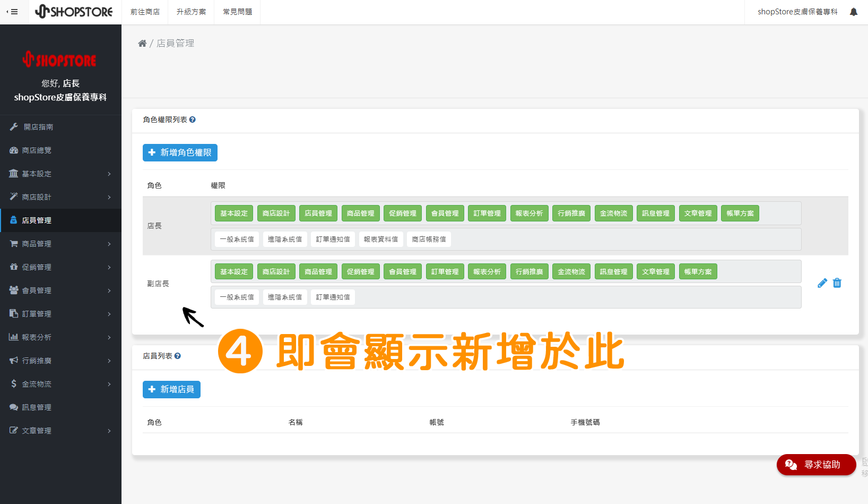This screenshot has height=504, width=868.
Task: Expand the 促銷管理 submenu chevron
Action: point(109,267)
